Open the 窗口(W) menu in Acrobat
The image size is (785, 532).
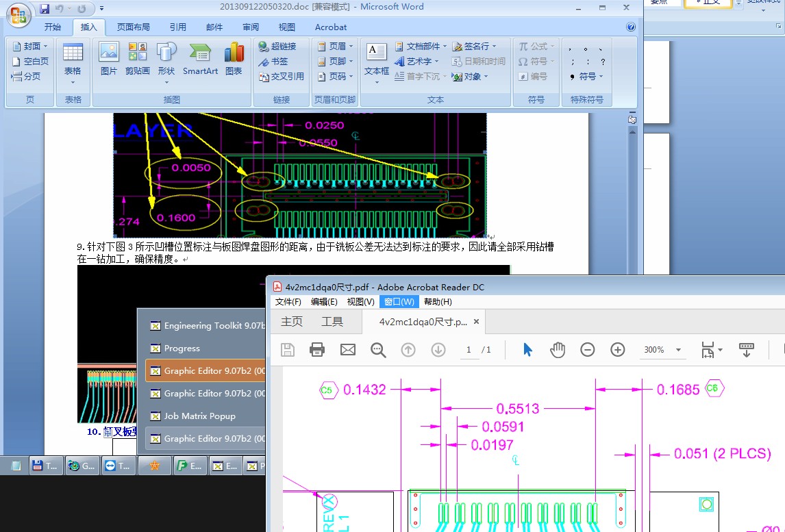click(398, 302)
